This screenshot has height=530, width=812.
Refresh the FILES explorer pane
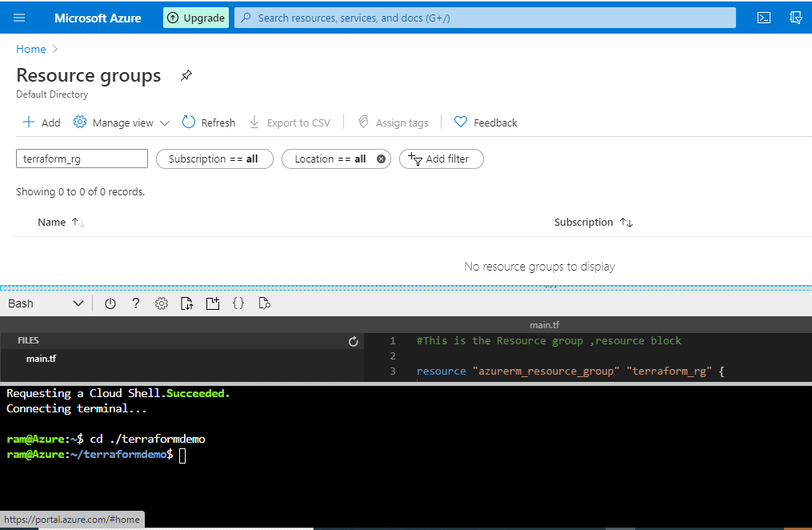pos(353,341)
